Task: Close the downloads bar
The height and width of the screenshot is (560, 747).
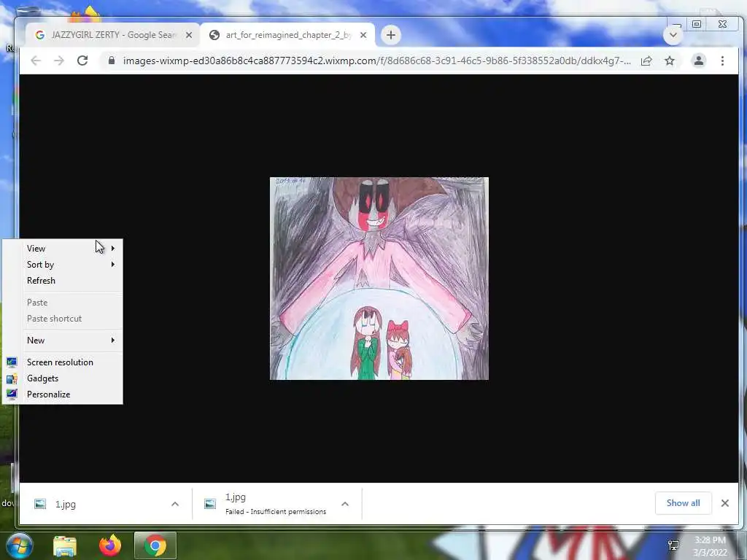Action: click(x=724, y=503)
